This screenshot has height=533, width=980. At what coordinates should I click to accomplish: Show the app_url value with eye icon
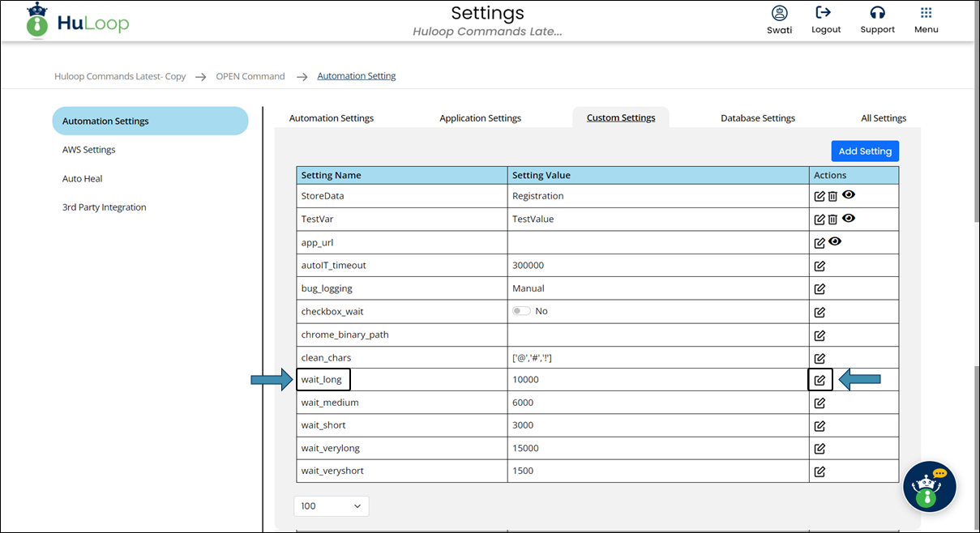coord(835,241)
